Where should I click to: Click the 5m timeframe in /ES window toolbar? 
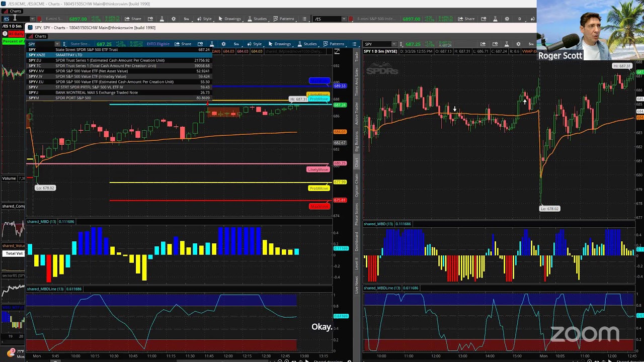pyautogui.click(x=186, y=19)
